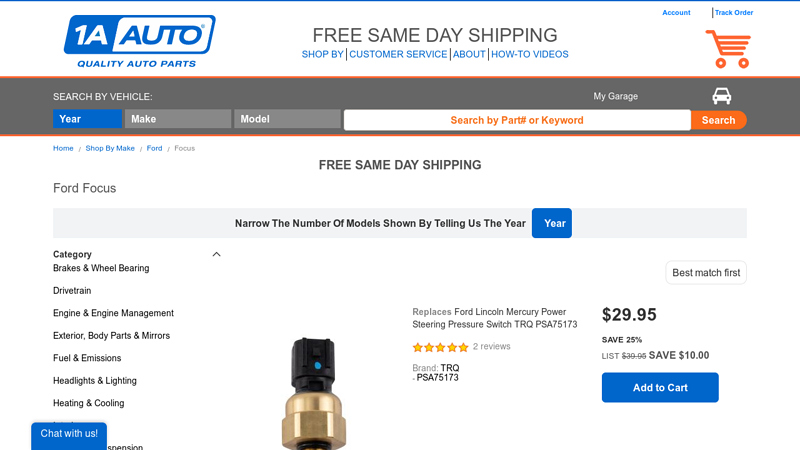
Task: Go to the Shop By Make breadcrumb
Action: point(110,148)
